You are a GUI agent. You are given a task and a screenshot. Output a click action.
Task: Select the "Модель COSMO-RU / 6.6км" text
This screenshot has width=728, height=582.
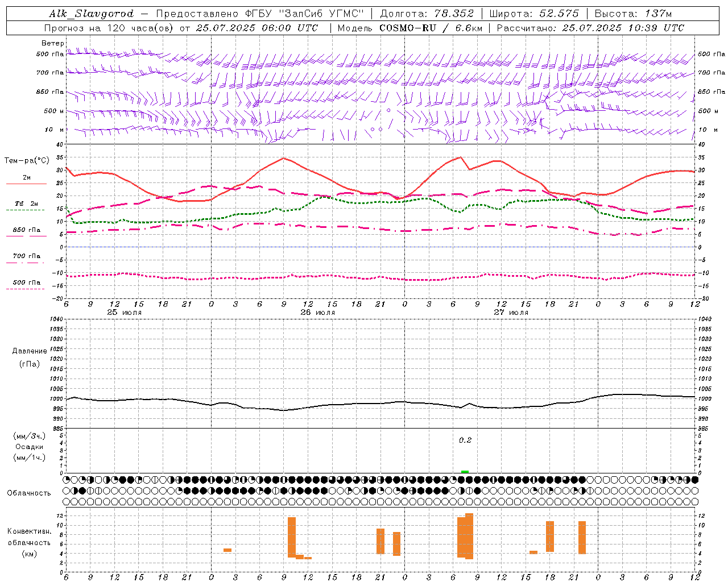click(410, 28)
